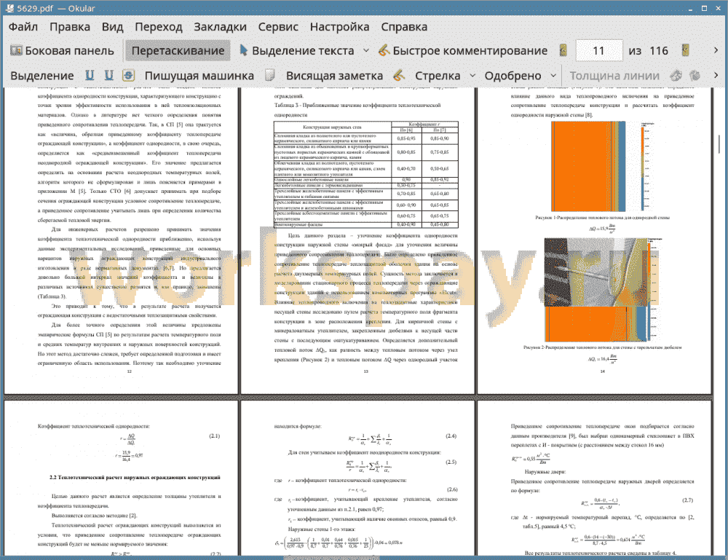Click the Толщина линии line width control
The width and height of the screenshot is (728, 560).
point(614,76)
